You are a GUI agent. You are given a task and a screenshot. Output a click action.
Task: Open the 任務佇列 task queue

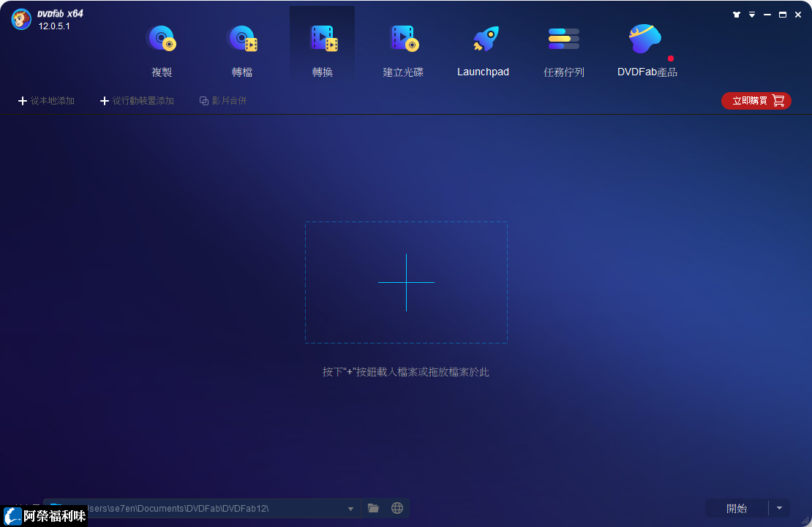[x=564, y=50]
